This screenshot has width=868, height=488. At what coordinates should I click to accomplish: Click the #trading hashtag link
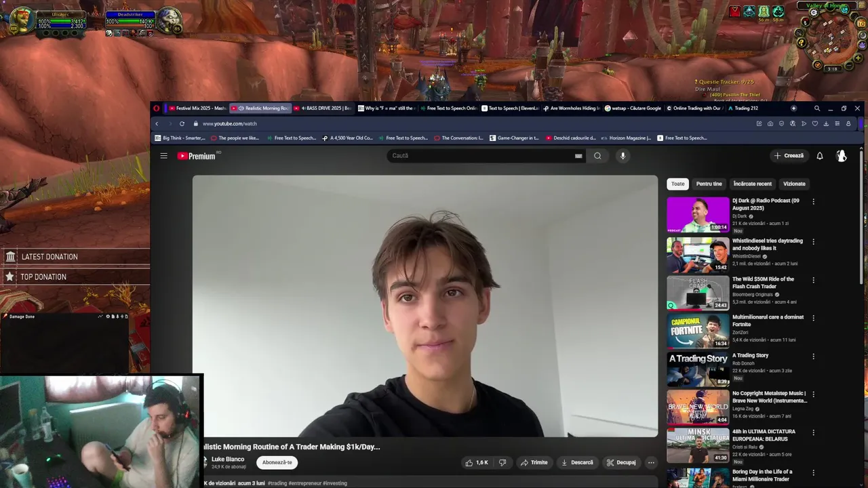coord(277,483)
